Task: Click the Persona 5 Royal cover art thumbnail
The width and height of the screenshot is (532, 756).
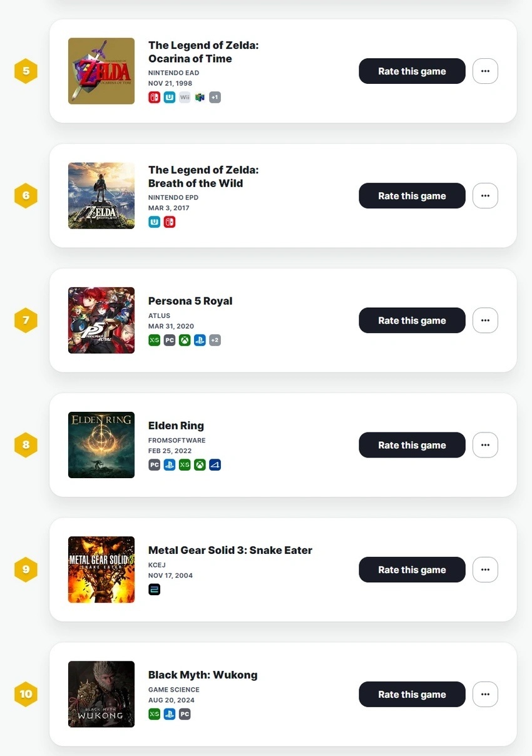Action: pos(101,320)
